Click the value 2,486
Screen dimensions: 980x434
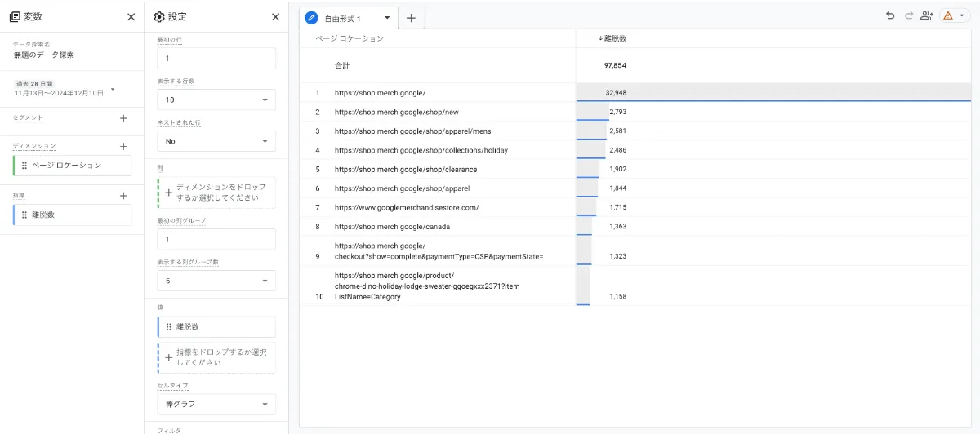click(618, 150)
